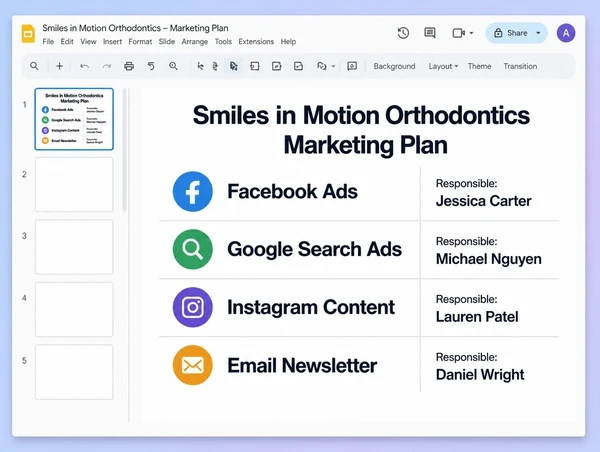Open the Arrange menu

195,41
